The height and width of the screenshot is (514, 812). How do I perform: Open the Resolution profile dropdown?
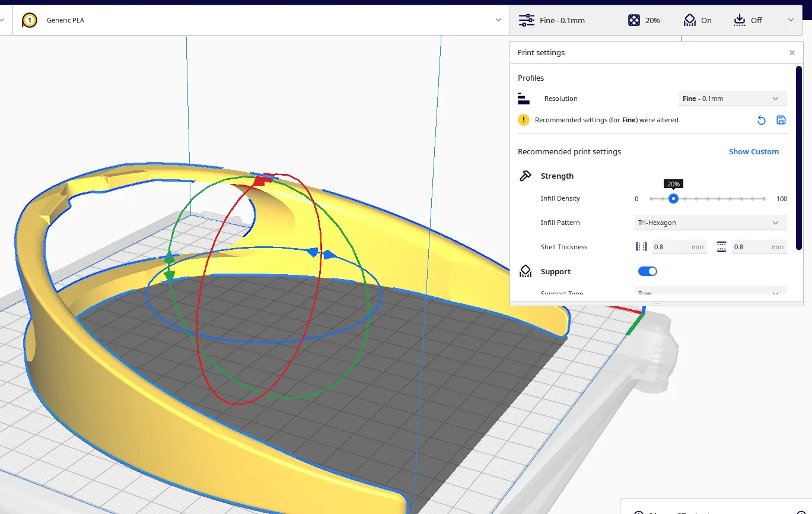(732, 99)
